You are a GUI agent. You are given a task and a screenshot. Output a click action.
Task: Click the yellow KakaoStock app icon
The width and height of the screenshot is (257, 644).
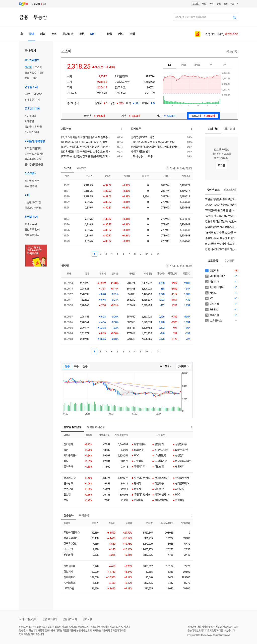[197, 34]
